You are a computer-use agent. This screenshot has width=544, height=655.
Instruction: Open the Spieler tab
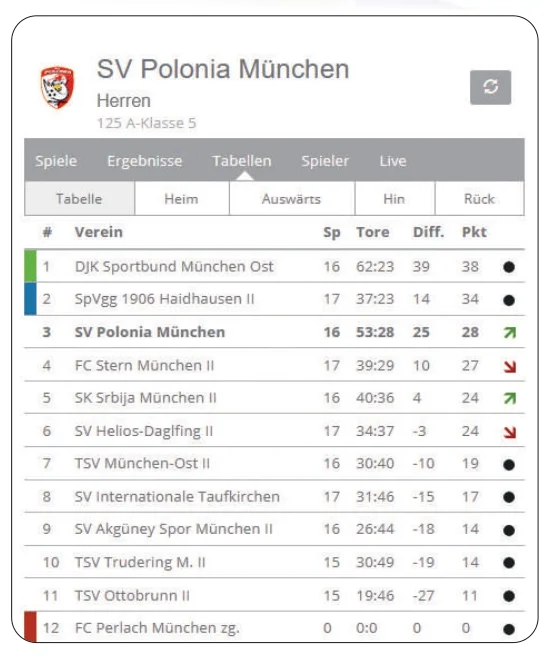tap(325, 161)
